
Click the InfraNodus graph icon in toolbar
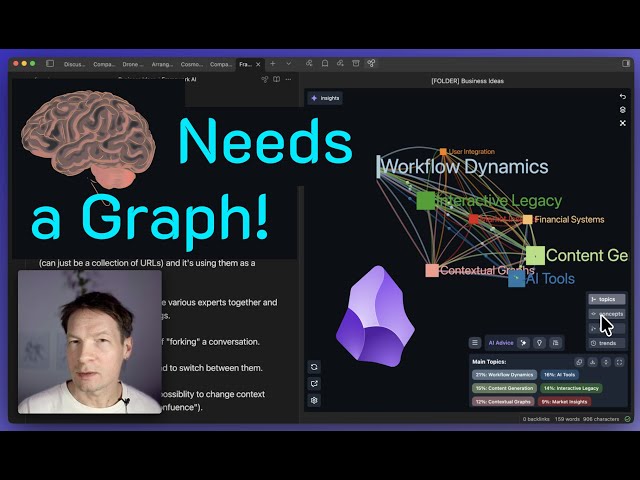371,63
